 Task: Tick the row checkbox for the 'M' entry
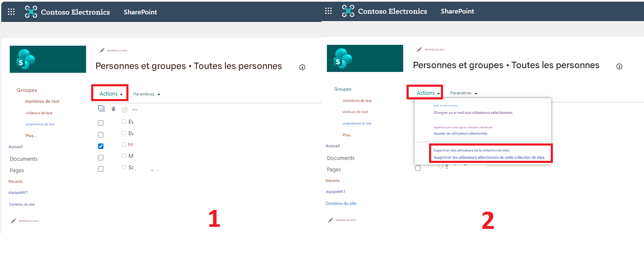point(100,157)
